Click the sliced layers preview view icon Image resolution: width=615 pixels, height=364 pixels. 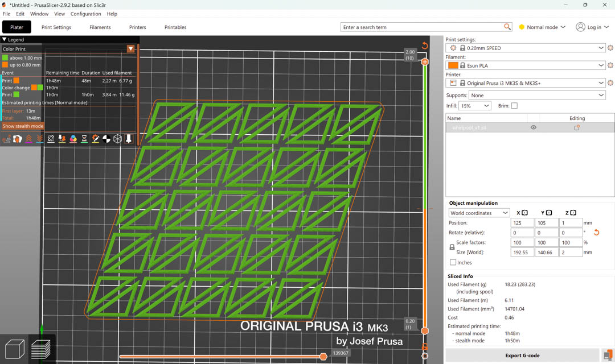coord(42,349)
